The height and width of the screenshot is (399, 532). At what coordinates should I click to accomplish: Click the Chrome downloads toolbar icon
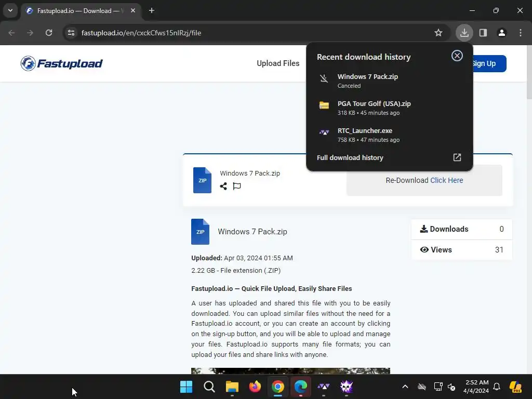pos(464,33)
